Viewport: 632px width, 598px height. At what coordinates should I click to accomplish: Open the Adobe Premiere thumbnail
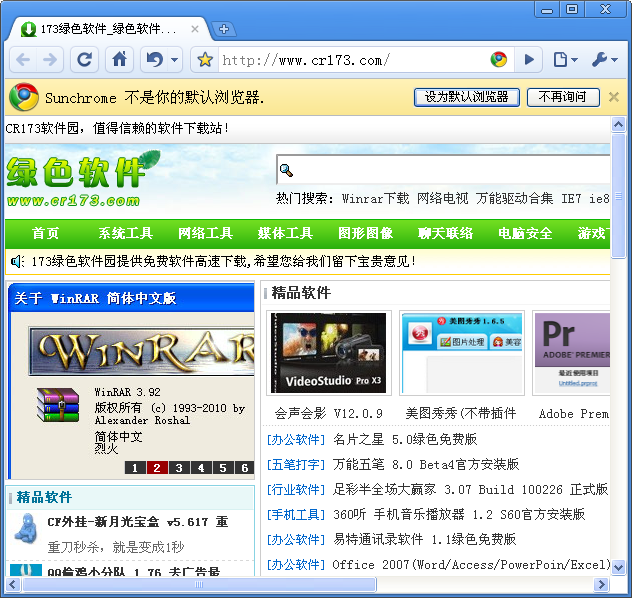click(571, 353)
